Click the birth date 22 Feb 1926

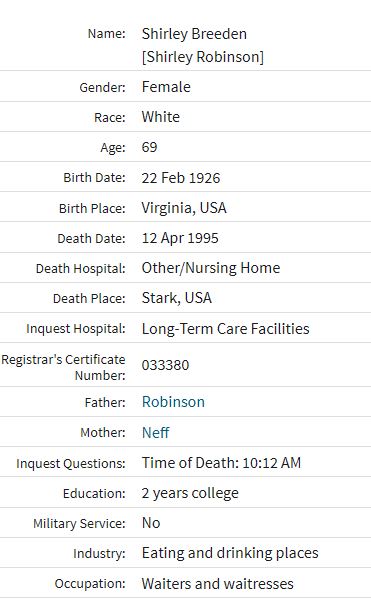tap(181, 178)
